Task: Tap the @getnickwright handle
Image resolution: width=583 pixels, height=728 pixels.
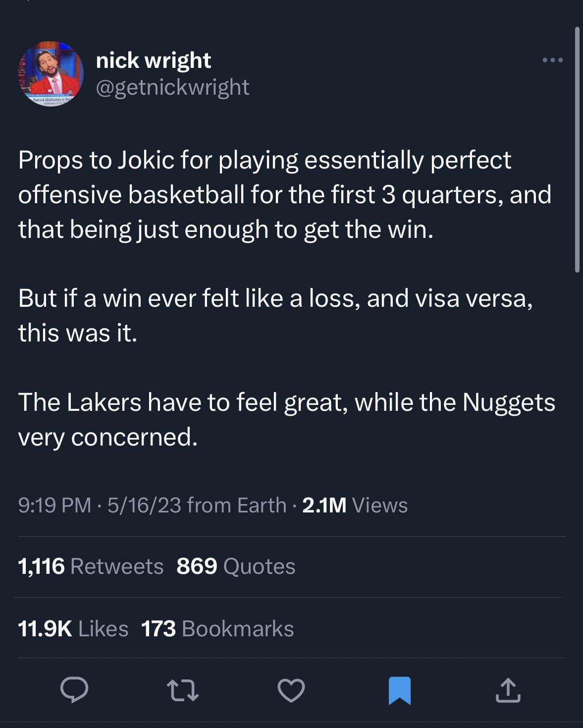Action: point(172,87)
